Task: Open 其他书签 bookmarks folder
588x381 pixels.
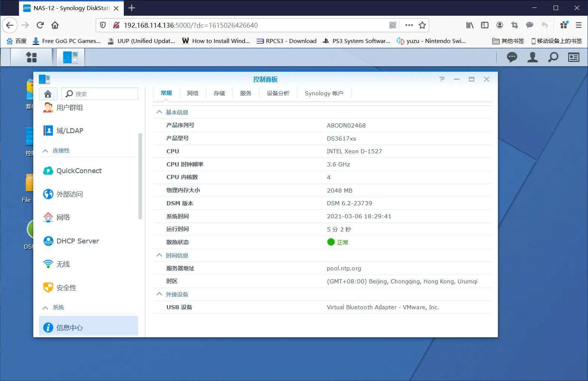Action: [x=508, y=41]
